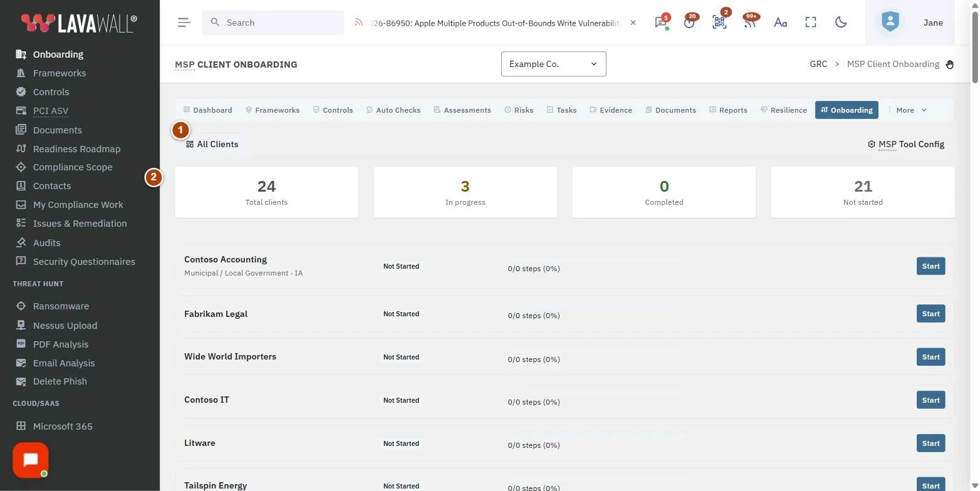
Task: Open Delete Phish in the sidebar
Action: (60, 381)
